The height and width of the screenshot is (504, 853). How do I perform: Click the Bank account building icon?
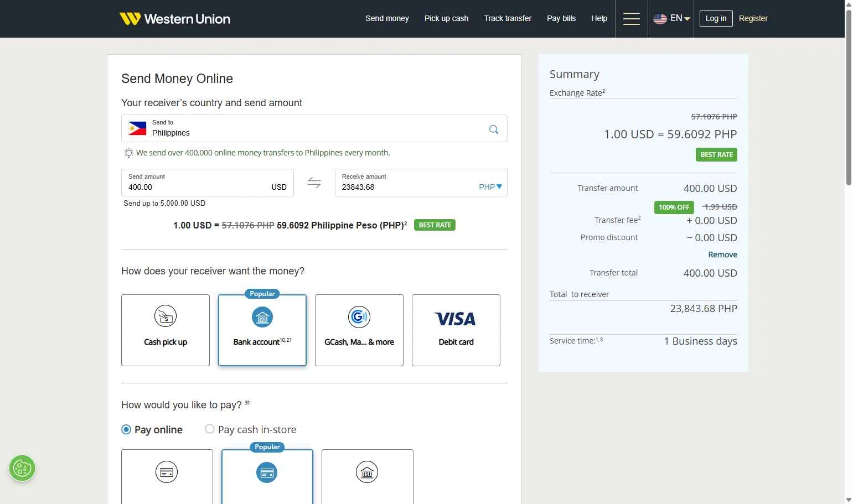[x=262, y=317]
